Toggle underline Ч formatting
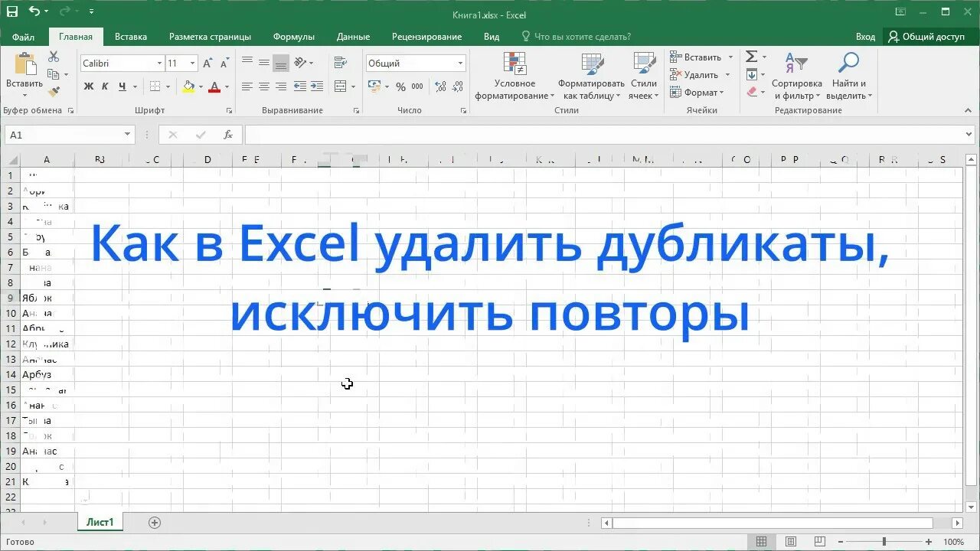The height and width of the screenshot is (551, 980). pos(122,86)
